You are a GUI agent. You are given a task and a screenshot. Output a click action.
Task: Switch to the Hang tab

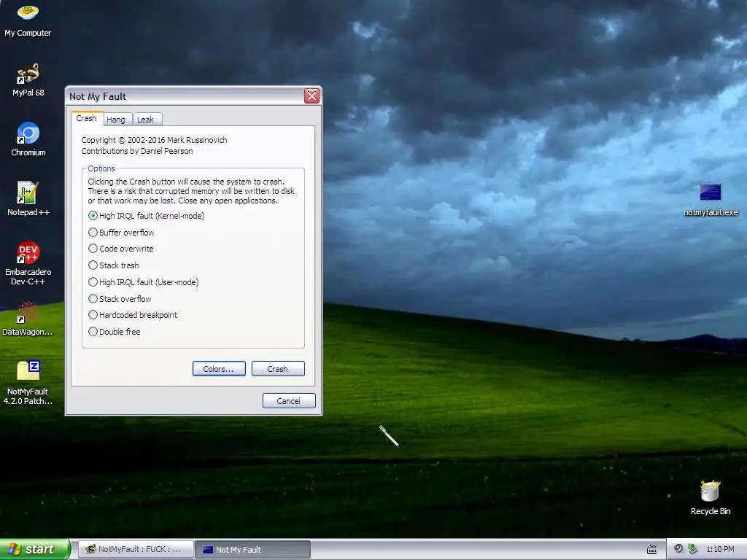(116, 120)
